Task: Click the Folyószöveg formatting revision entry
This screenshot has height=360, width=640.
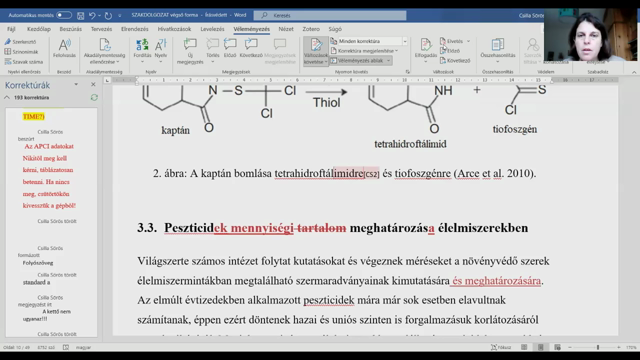Action: coord(38,263)
